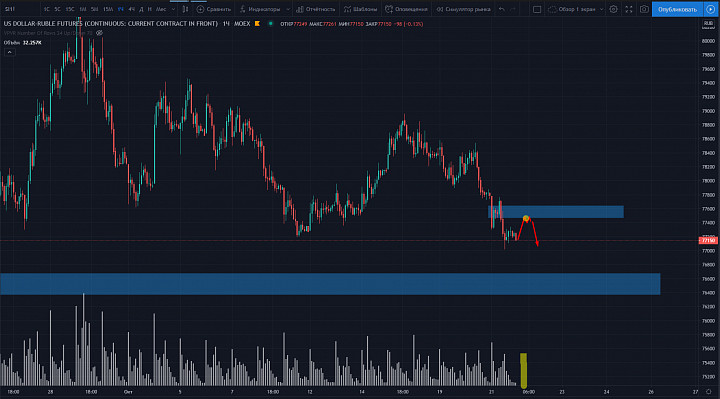Click the undo arrow icon
The height and width of the screenshot is (399, 720).
[501, 9]
